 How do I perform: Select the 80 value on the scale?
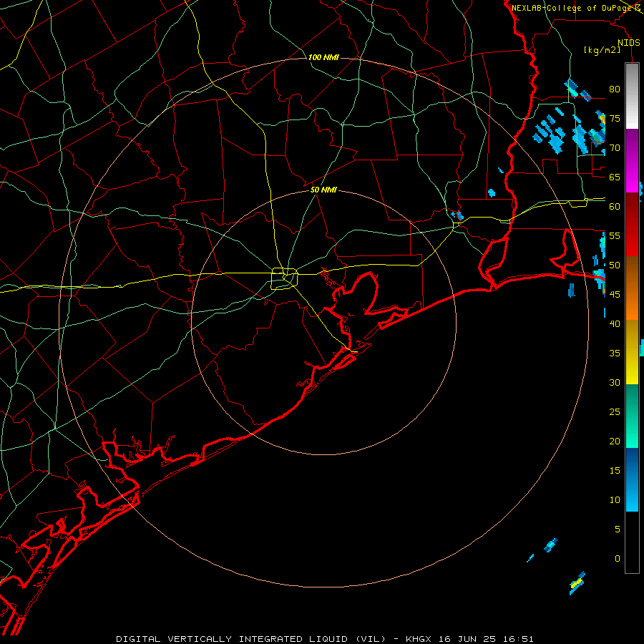[615, 89]
